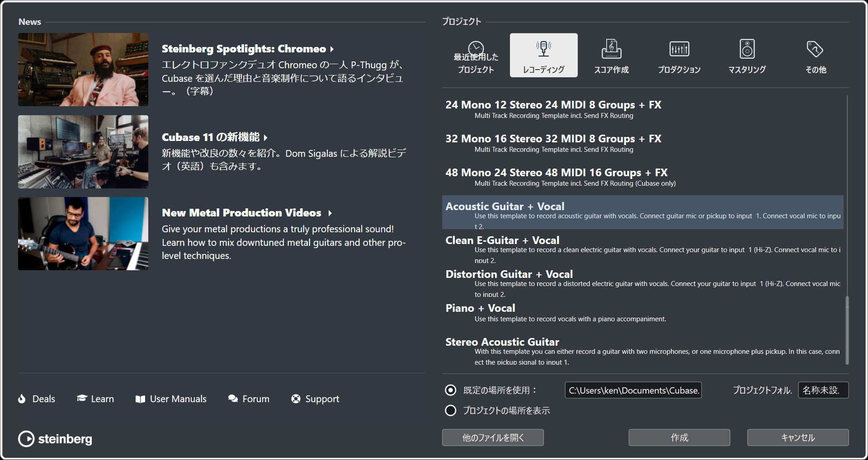Select the Mastering speaker icon

pos(747,49)
